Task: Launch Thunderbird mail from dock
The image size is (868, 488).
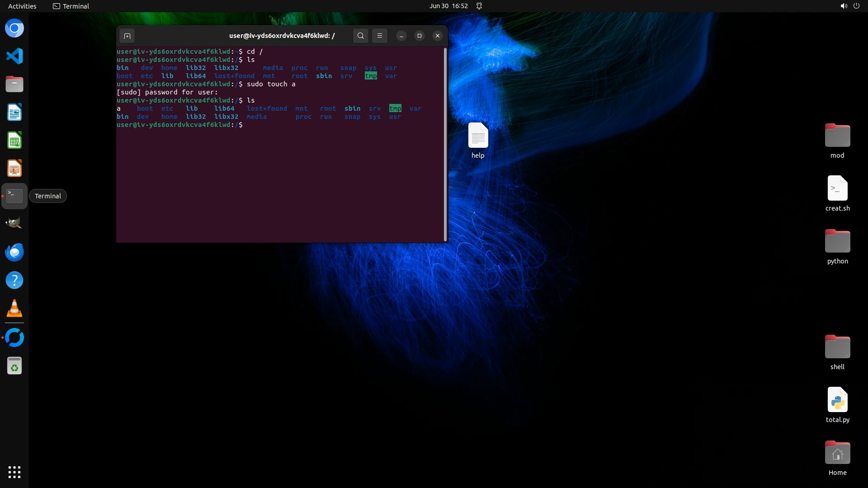Action: click(x=14, y=252)
